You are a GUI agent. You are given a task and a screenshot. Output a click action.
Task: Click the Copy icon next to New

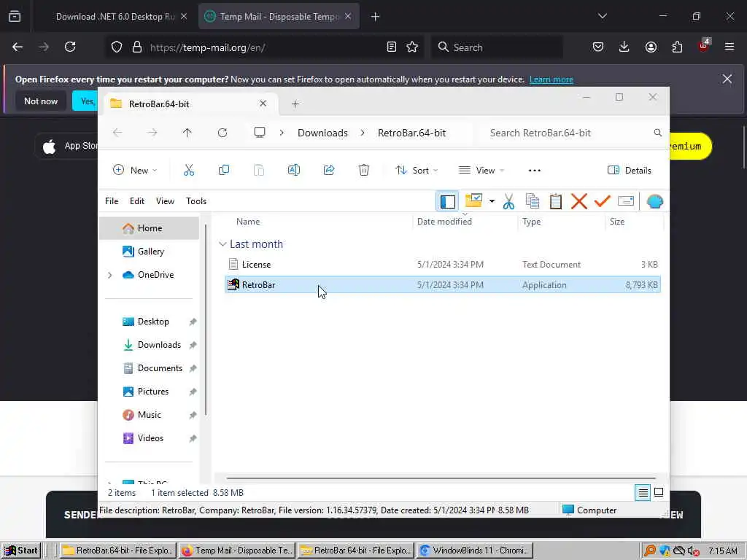pyautogui.click(x=223, y=170)
